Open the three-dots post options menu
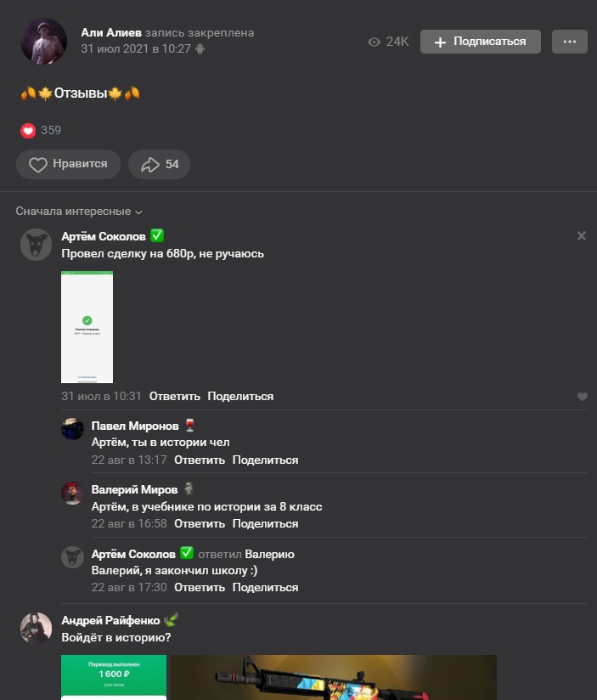Viewport: 597px width, 700px height. [x=569, y=42]
